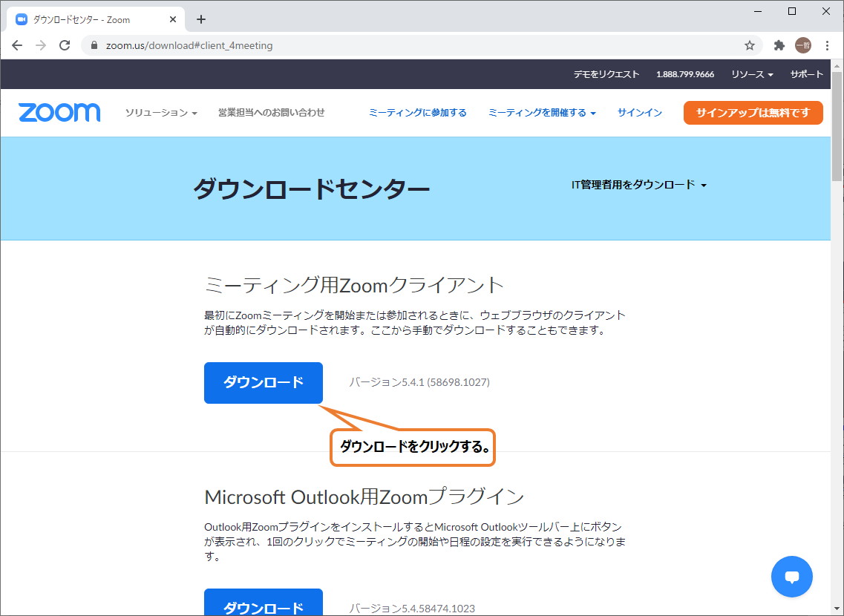Click the ミーティングに参加する link
The image size is (844, 616).
[x=417, y=113]
